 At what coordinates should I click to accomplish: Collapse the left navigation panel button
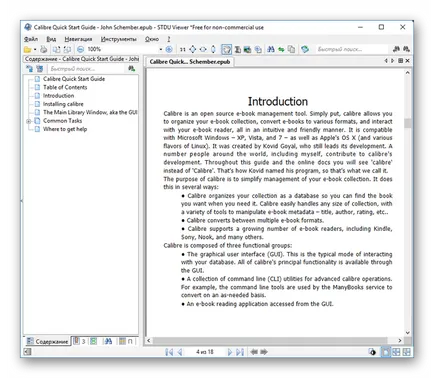28,352
